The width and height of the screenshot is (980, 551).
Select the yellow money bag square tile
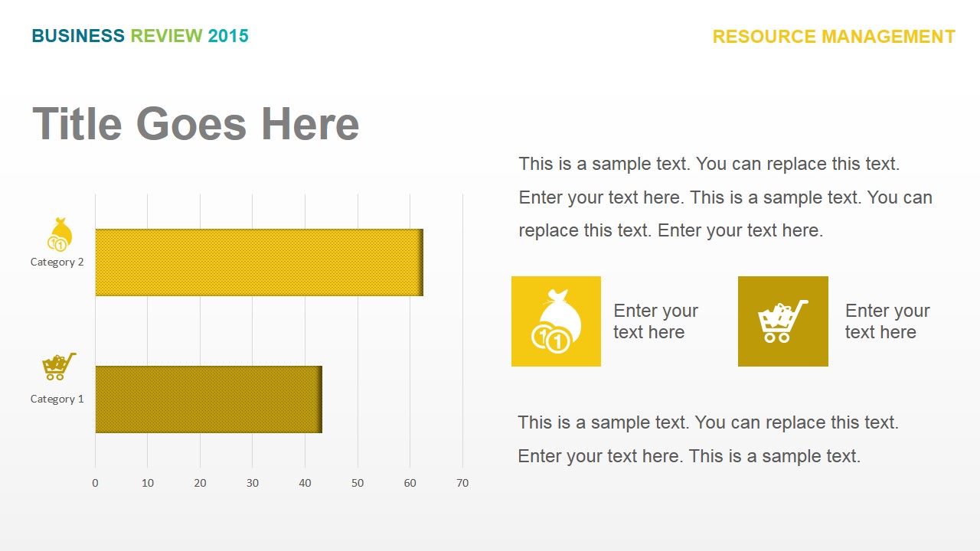556,321
